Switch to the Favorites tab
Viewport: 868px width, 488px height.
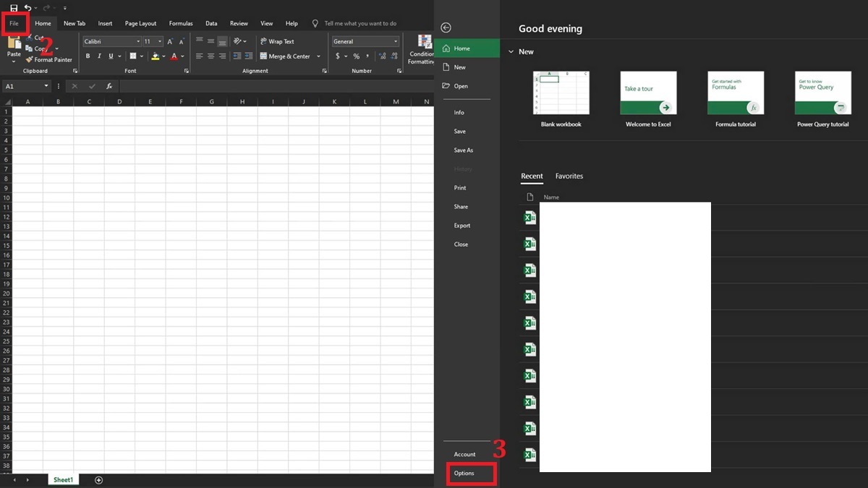(x=569, y=176)
